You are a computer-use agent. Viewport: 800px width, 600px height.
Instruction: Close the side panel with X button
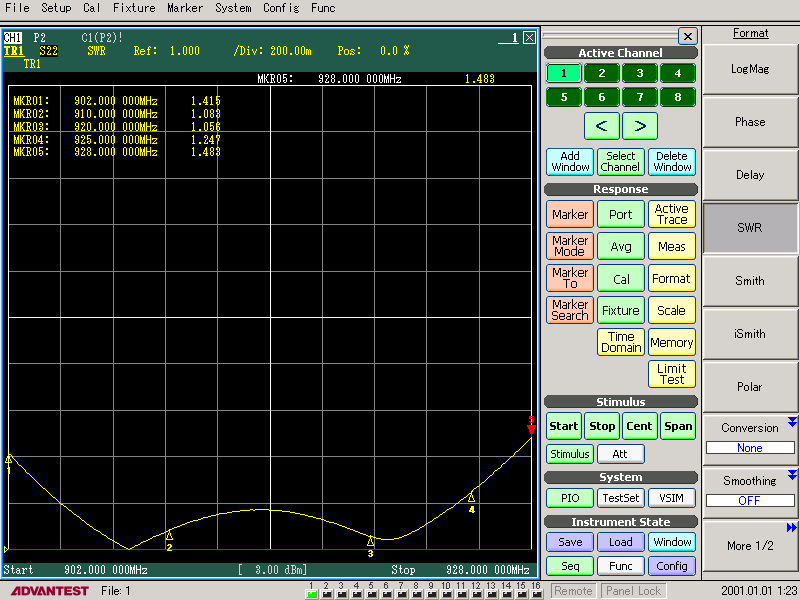pos(687,36)
